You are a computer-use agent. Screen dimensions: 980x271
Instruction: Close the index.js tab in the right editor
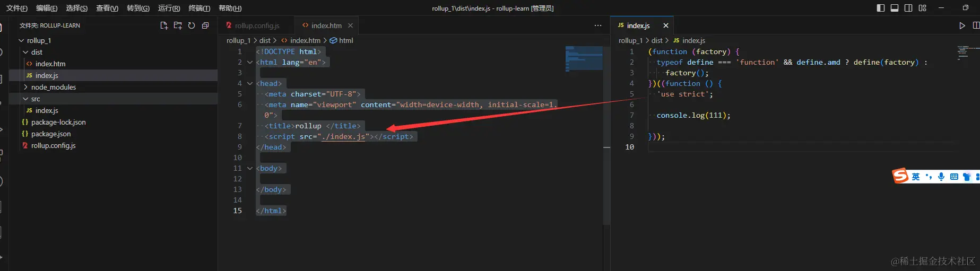pos(666,25)
